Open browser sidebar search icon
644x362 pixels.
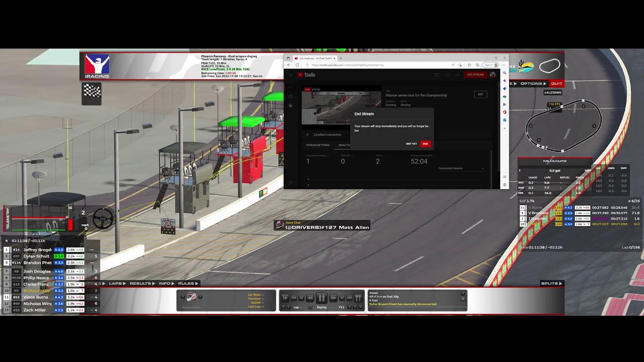pos(505,73)
